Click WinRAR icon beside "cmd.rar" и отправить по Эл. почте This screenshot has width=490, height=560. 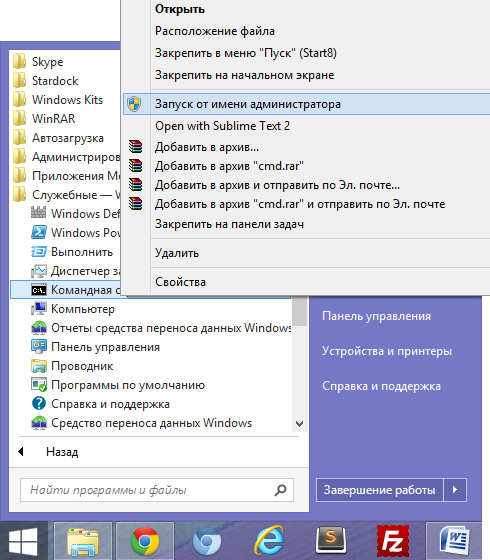(135, 204)
